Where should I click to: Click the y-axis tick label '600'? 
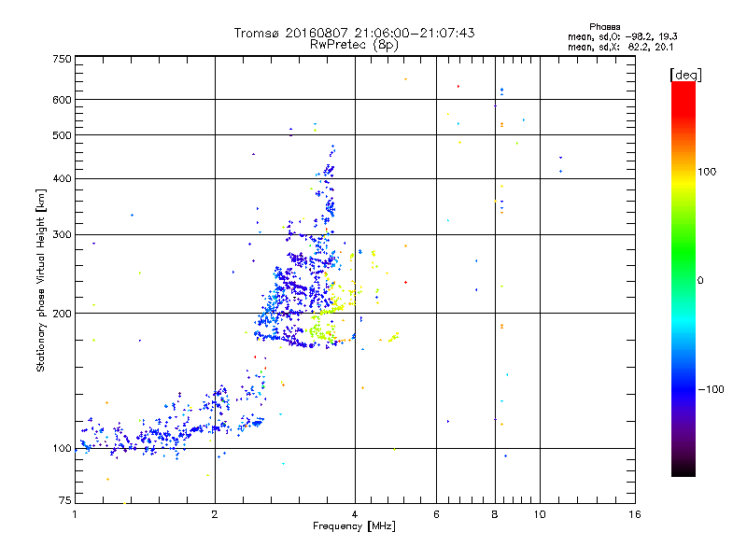[x=63, y=100]
